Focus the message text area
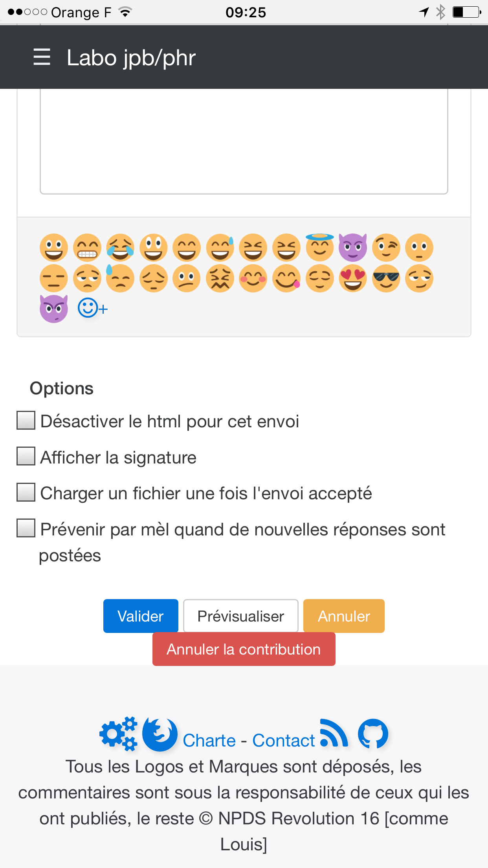The width and height of the screenshot is (488, 868). pos(244,142)
